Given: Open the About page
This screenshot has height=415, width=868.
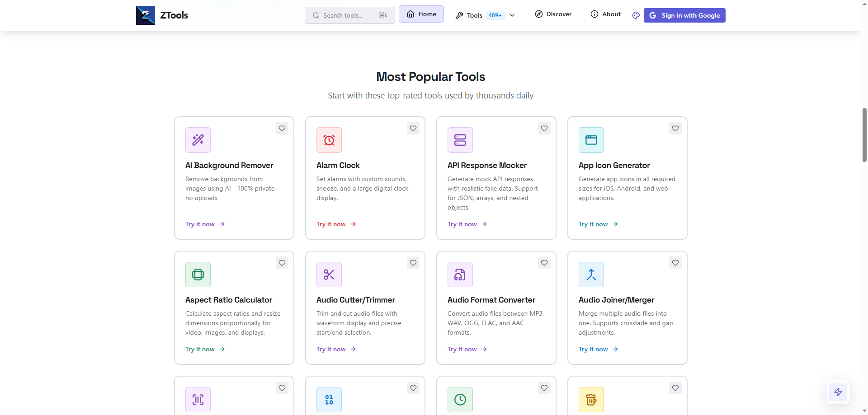Looking at the screenshot, I should [605, 14].
